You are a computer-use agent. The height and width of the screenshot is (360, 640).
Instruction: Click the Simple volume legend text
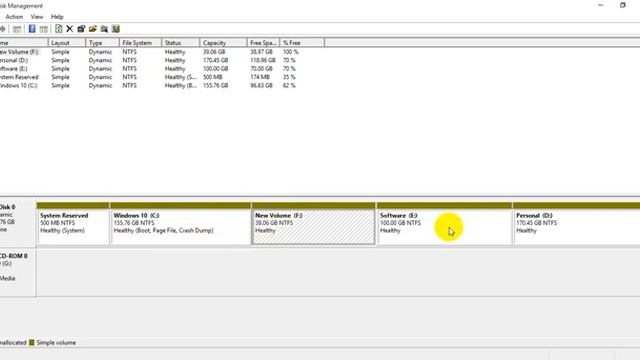(x=56, y=342)
